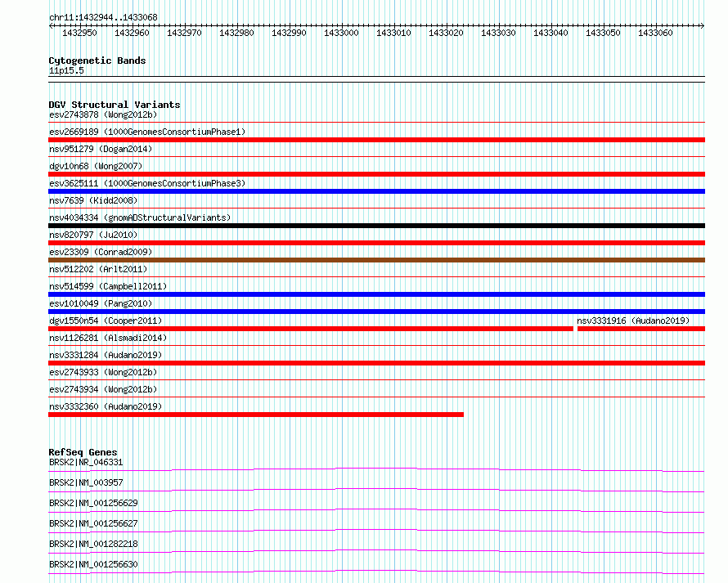Open variant nsv7639 (Kidd2008)
Image resolution: width=728 pixels, height=583 pixels.
(x=93, y=200)
